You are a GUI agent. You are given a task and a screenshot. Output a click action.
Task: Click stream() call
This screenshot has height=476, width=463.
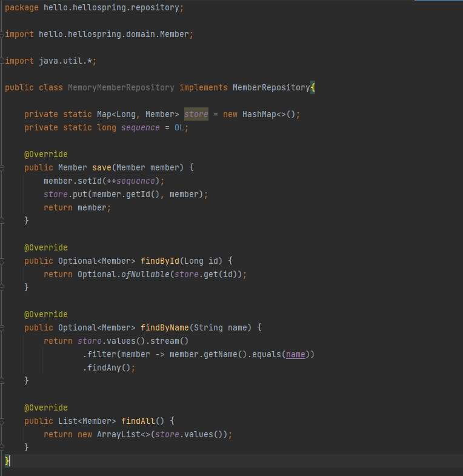coord(170,341)
